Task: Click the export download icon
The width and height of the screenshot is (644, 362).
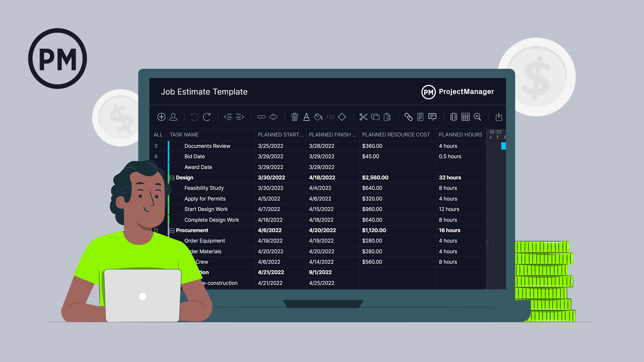Action: point(499,117)
